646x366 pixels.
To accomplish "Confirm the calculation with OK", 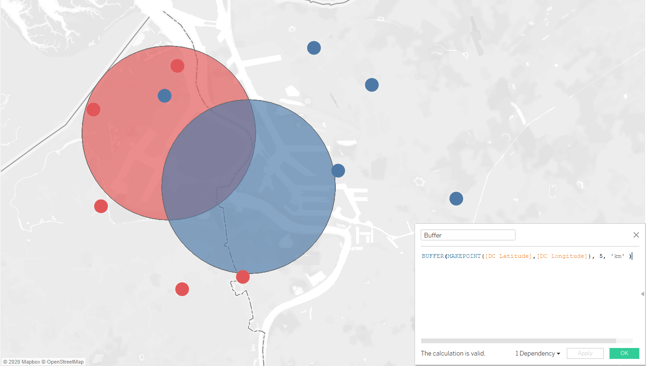I will (624, 353).
